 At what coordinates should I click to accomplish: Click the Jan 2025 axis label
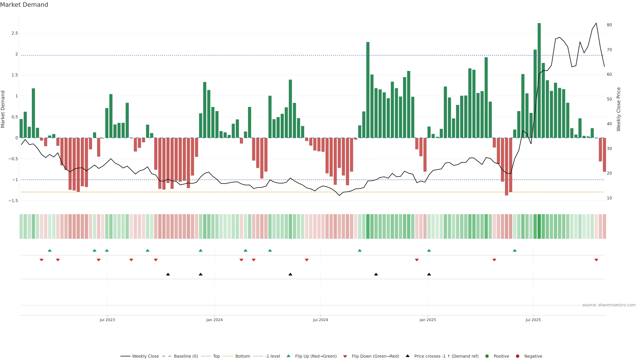[x=427, y=320]
